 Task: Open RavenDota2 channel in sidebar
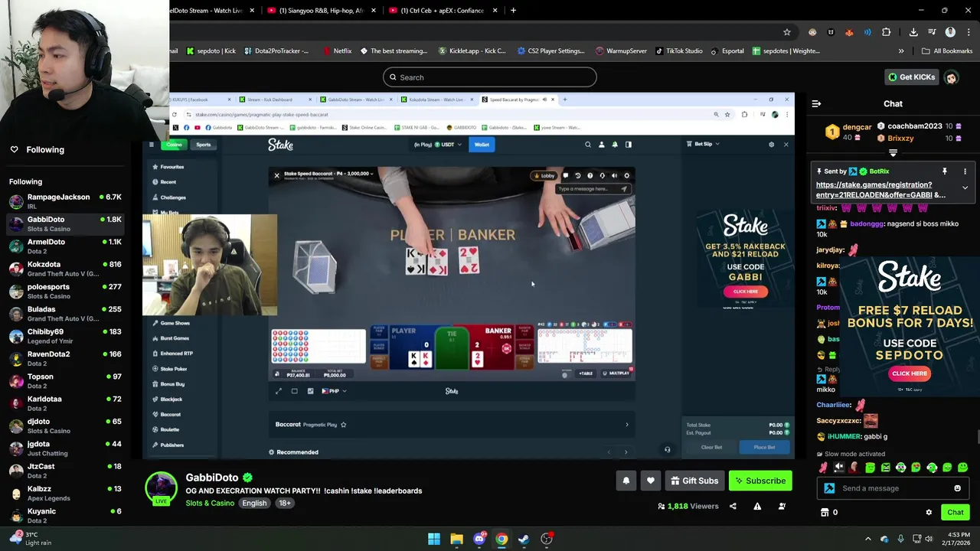coord(65,358)
